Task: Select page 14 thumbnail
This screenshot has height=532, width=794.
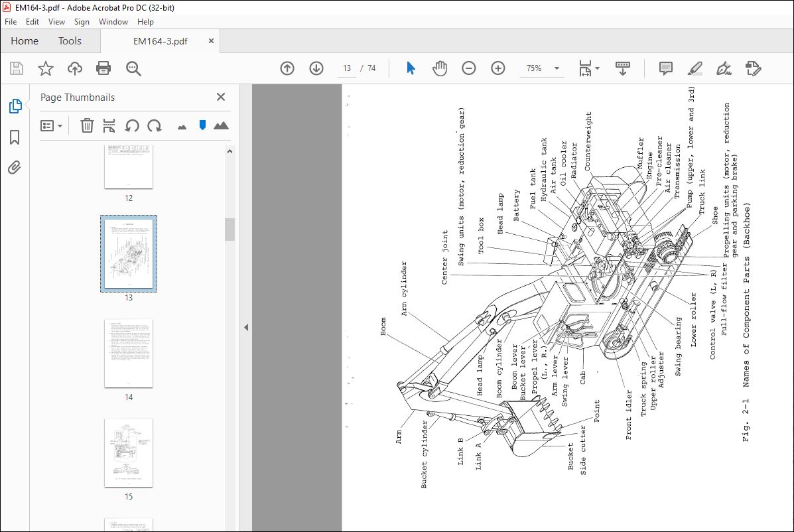Action: (x=129, y=354)
